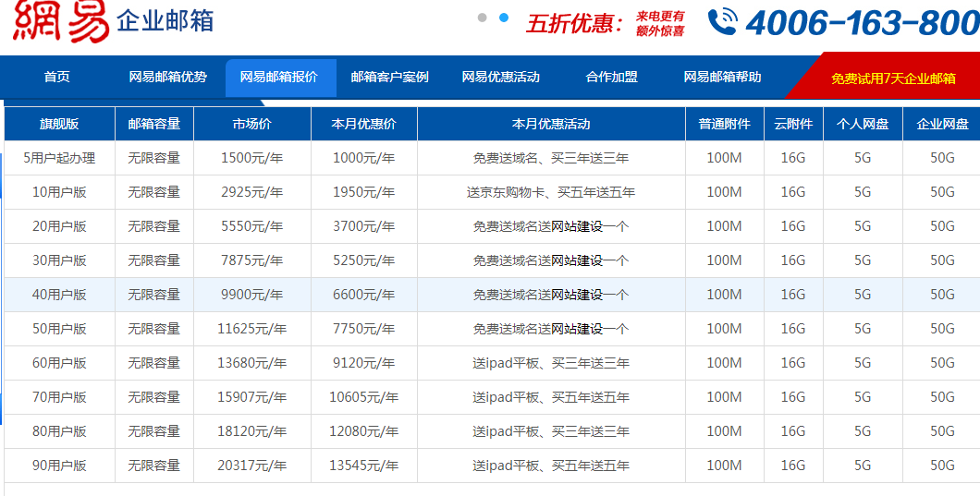The image size is (980, 496).
Task: Open the 网易邮箱帮助 menu item
Action: (x=722, y=77)
